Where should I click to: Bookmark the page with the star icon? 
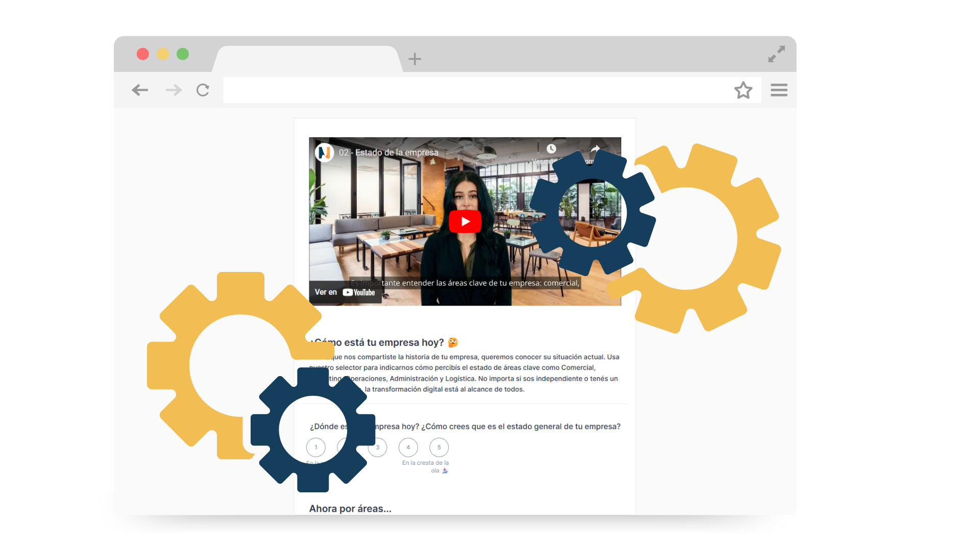743,90
